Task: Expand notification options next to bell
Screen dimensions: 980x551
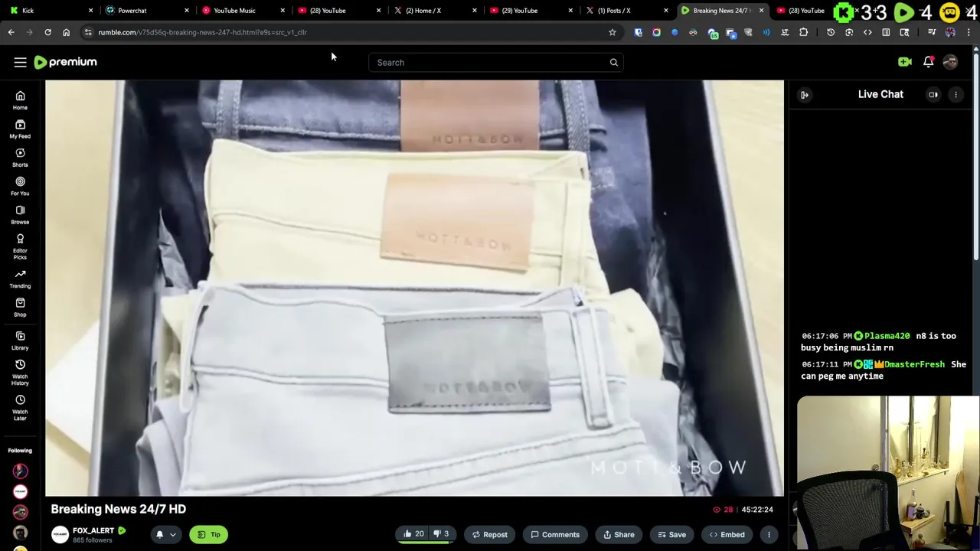Action: [173, 535]
